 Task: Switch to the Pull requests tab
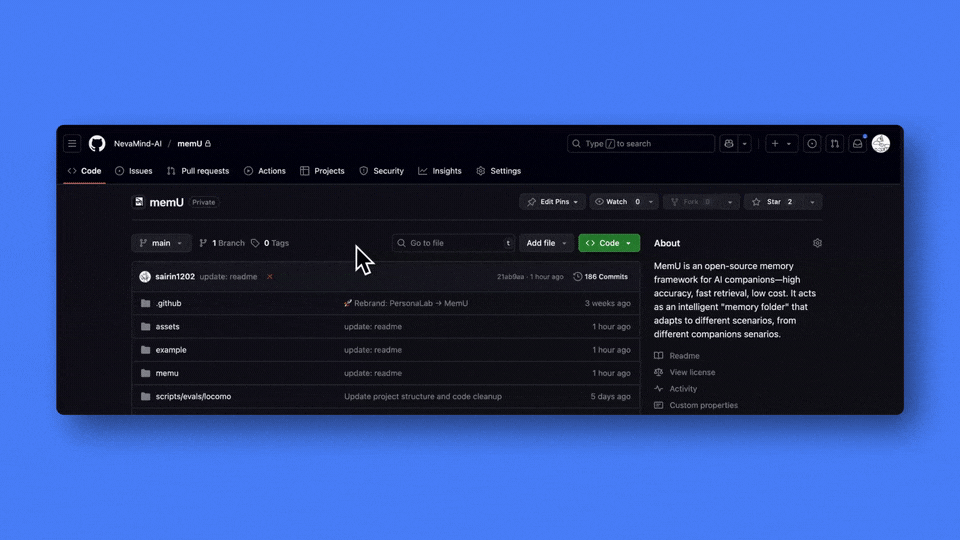[x=198, y=171]
